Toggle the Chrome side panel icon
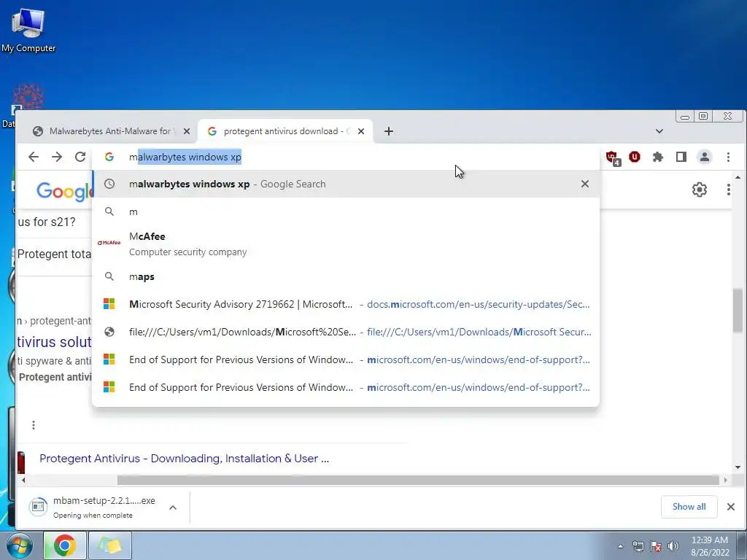This screenshot has height=560, width=747. coord(681,157)
